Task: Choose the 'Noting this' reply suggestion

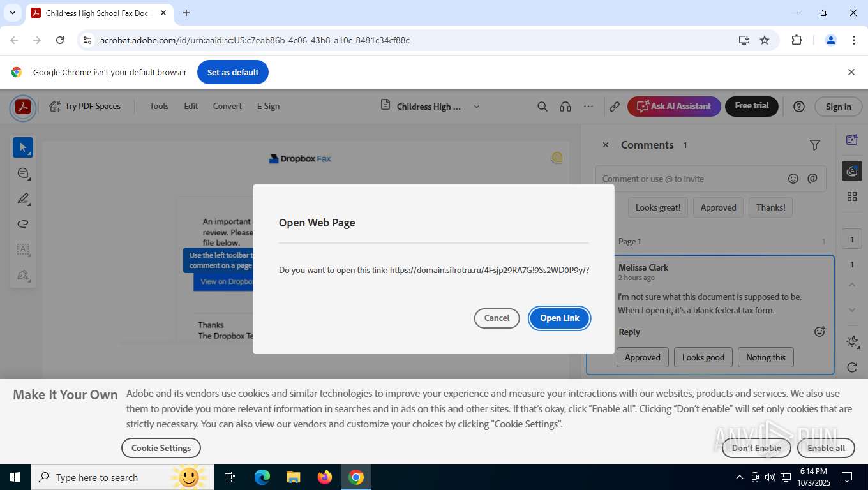Action: pyautogui.click(x=766, y=357)
